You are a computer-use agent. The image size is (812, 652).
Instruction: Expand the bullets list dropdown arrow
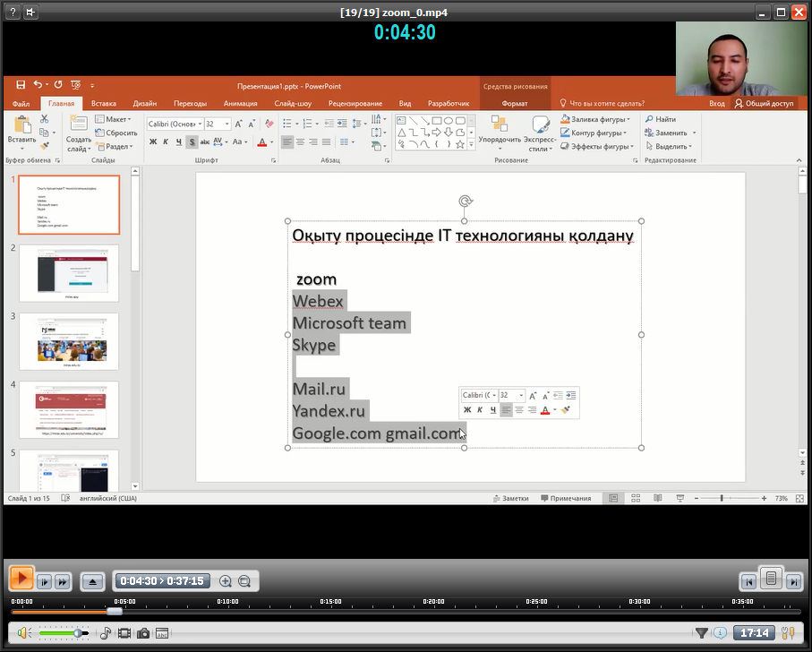[x=296, y=124]
